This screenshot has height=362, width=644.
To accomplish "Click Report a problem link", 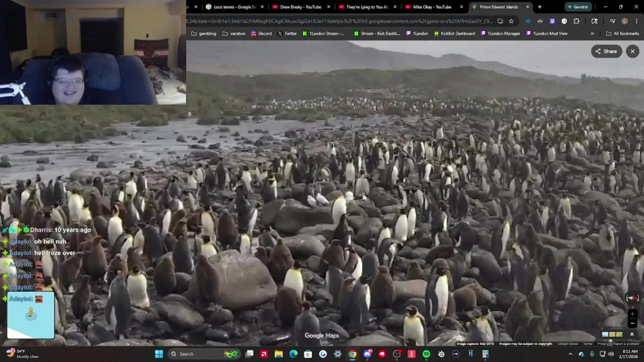I will [626, 344].
